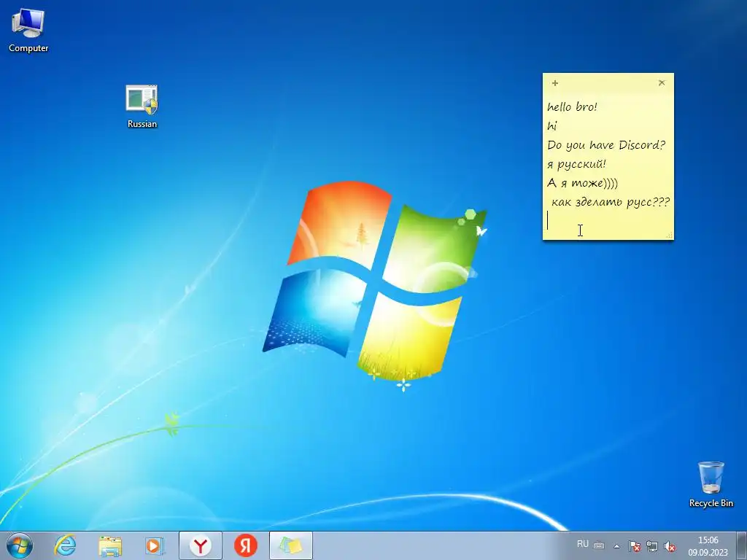747x560 pixels.
Task: Click the muted volume tray icon
Action: (670, 546)
